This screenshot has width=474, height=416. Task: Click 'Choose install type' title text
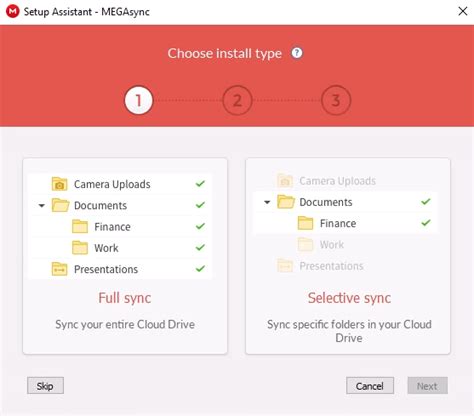pos(225,53)
